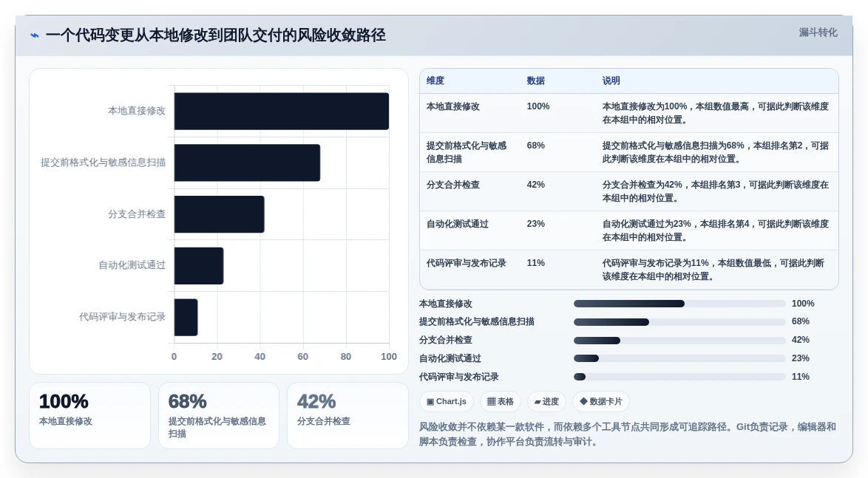868x478 pixels.
Task: Click the footer paragraph about 风险收敛
Action: pyautogui.click(x=627, y=434)
